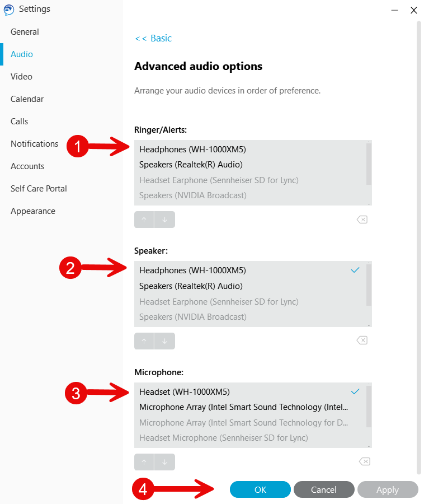Click the Speaker section move down arrow
Screen dimensions: 424x504
pos(164,341)
